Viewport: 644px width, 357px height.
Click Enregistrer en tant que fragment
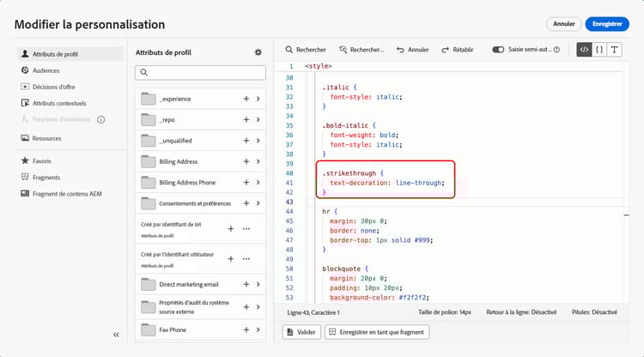pyautogui.click(x=377, y=332)
